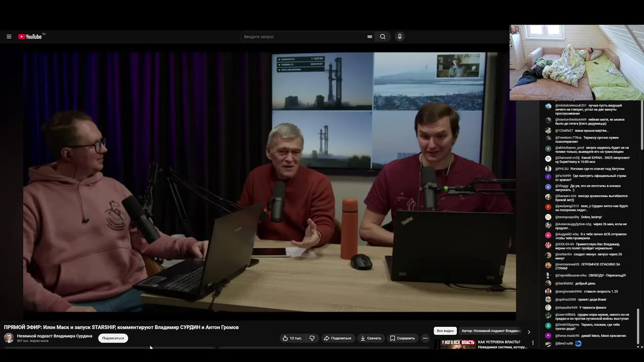The height and width of the screenshot is (362, 644).
Task: Click message 'СВОБОДУ - Пересильд!!!' in chat
Action: pos(607,276)
